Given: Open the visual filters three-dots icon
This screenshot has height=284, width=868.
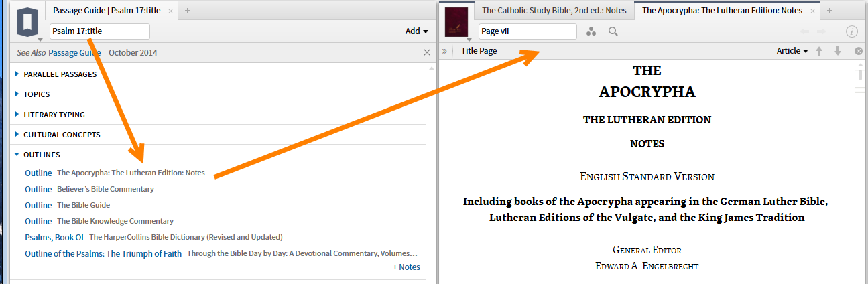Looking at the screenshot, I should [x=591, y=31].
